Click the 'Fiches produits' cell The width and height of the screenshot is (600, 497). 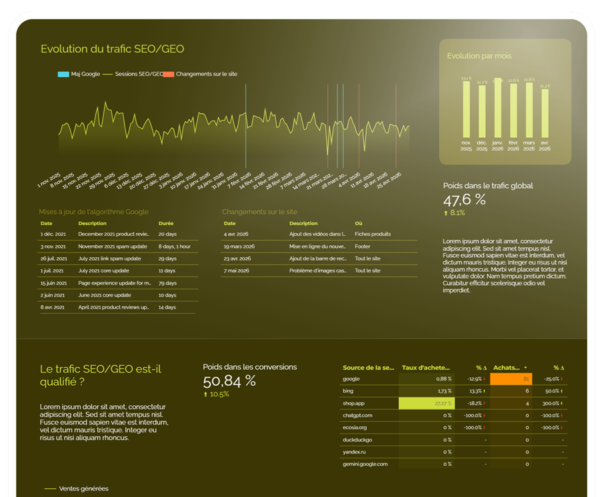pos(373,234)
